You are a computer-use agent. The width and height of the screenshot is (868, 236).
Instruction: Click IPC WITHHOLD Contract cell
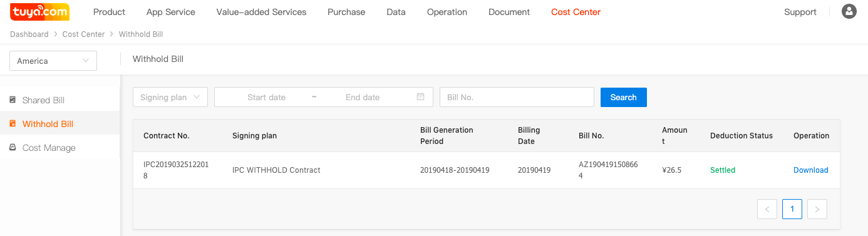pos(276,170)
